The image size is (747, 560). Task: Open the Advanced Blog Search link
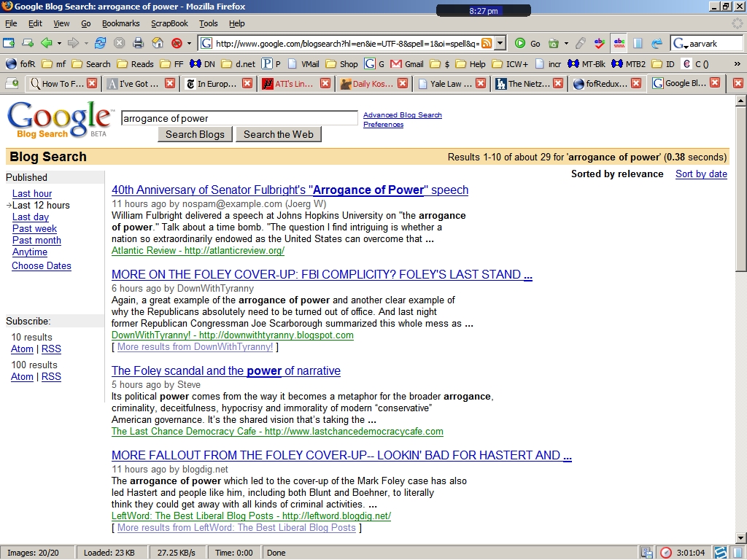pyautogui.click(x=403, y=114)
